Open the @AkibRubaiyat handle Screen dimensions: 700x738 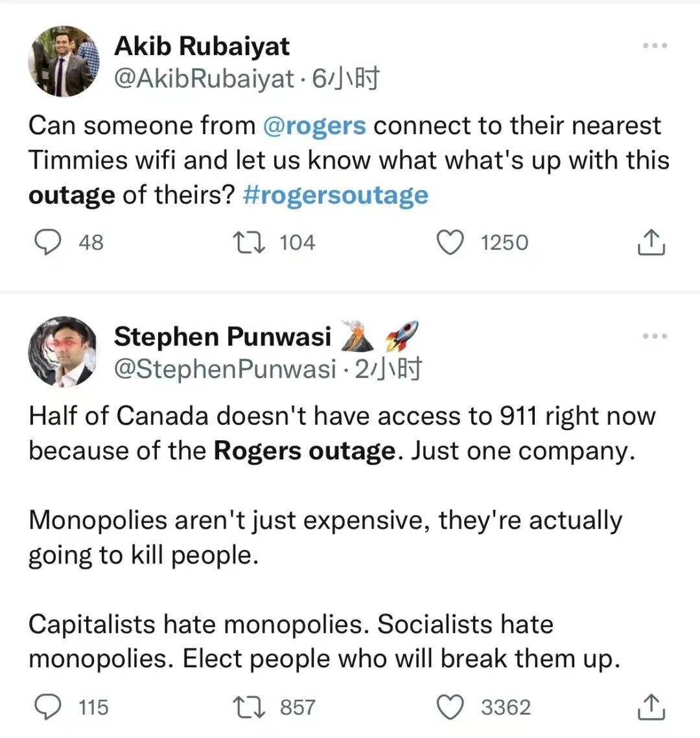point(204,78)
